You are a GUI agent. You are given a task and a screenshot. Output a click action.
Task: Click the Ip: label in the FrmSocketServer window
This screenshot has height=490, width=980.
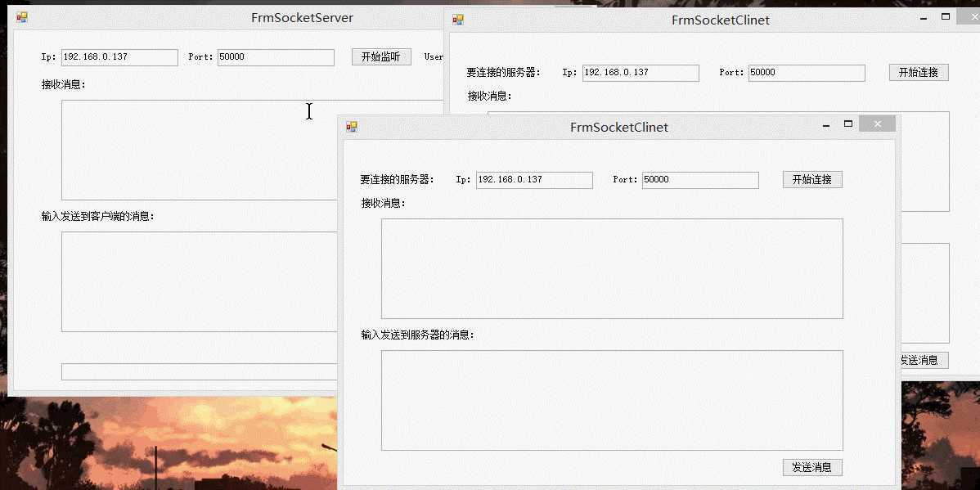click(x=49, y=57)
